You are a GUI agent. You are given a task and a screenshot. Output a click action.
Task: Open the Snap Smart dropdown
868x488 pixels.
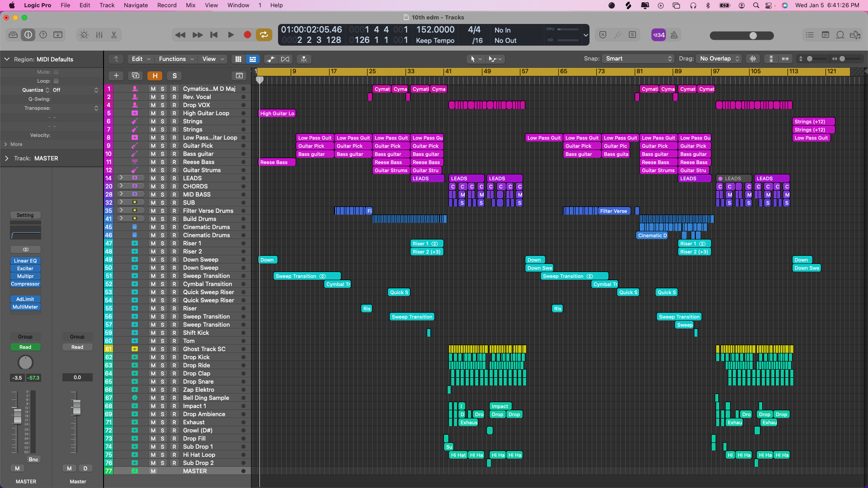pos(638,59)
